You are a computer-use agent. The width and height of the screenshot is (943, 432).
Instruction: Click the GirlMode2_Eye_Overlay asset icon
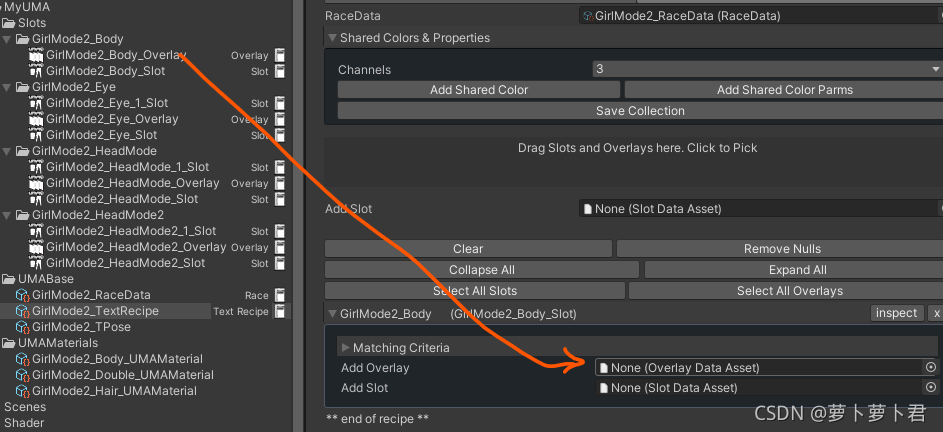click(37, 119)
